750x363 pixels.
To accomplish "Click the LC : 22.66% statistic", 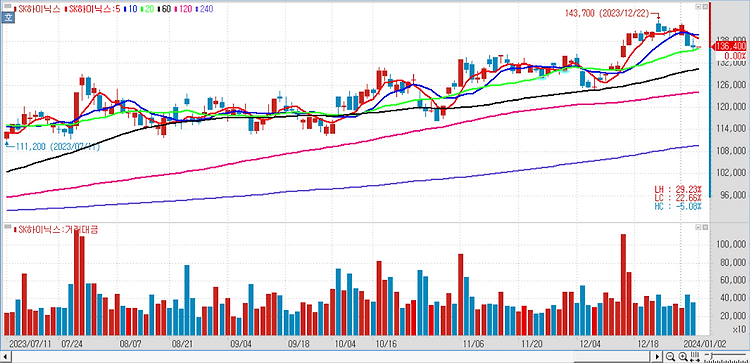I will click(678, 198).
